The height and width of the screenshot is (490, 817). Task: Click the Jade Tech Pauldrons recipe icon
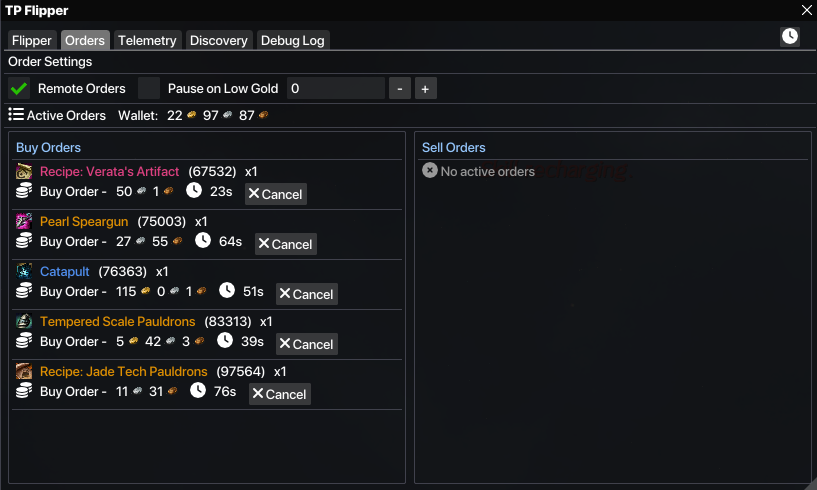(x=24, y=372)
